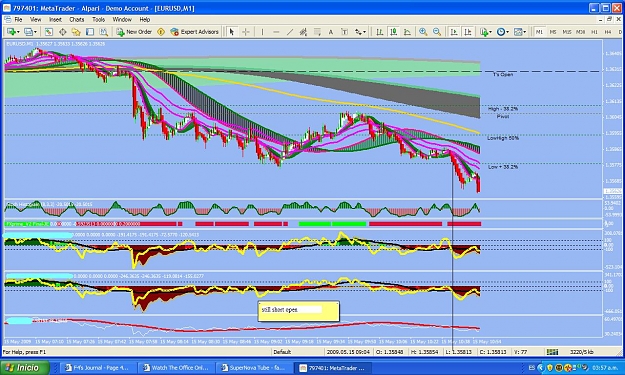This screenshot has height=375, width=625.
Task: Open the Help menu
Action: pyautogui.click(x=145, y=19)
